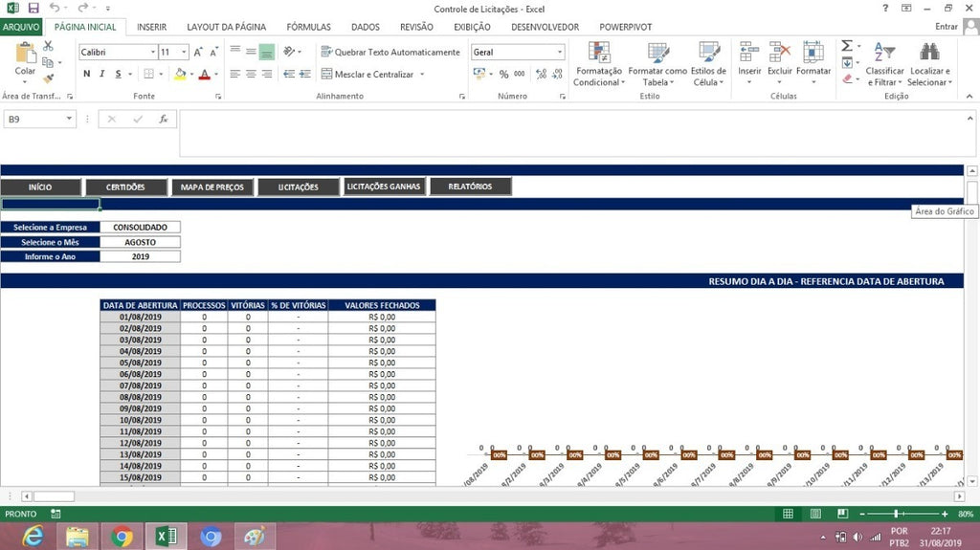Expand the Calibri font name dropdown
Viewport: 980px width, 550px height.
tap(152, 52)
